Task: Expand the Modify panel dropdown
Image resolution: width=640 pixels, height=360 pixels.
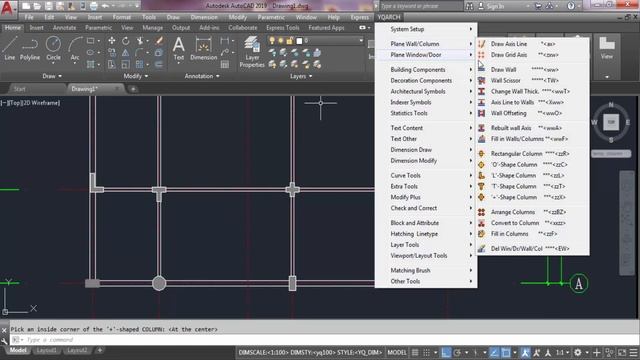Action: 136,76
